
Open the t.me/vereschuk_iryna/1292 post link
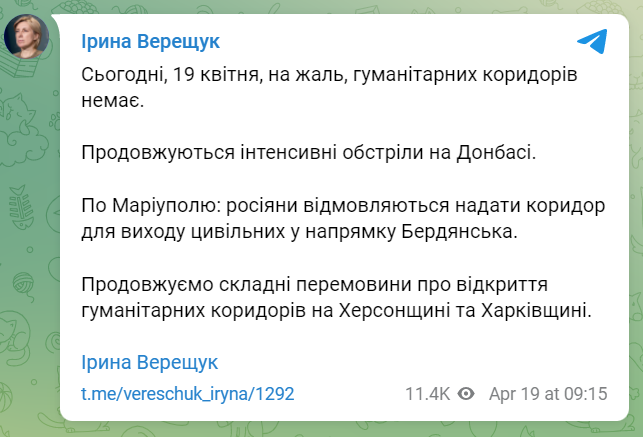[x=188, y=394]
